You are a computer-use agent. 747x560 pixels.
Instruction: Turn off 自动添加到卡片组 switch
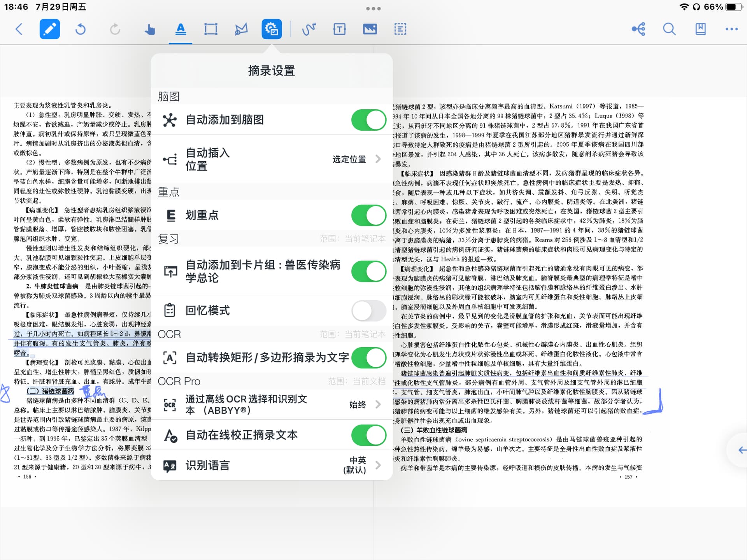[x=368, y=271]
